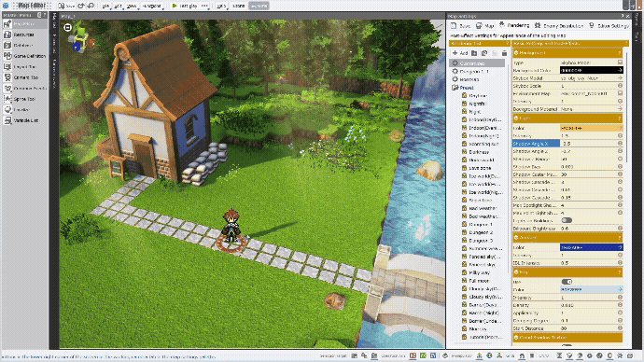Click the square icon atop the viewport
Viewport: 644px width, 362px height.
pos(68,27)
